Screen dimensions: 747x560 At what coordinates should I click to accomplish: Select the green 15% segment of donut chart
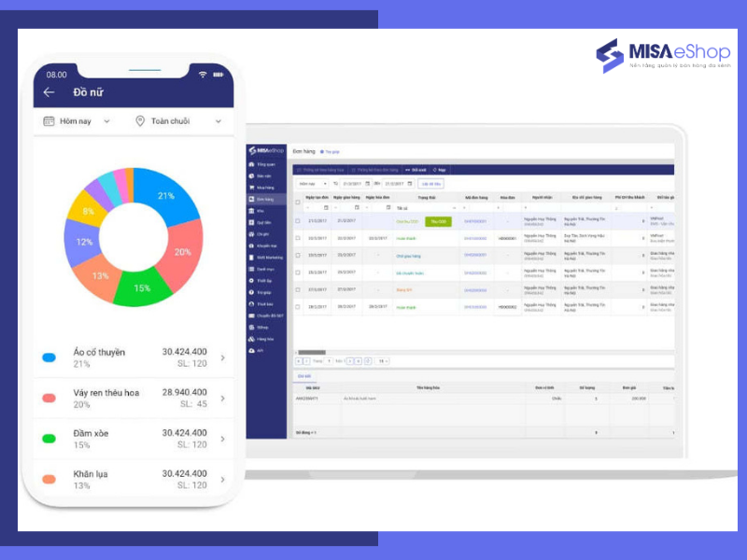(142, 288)
